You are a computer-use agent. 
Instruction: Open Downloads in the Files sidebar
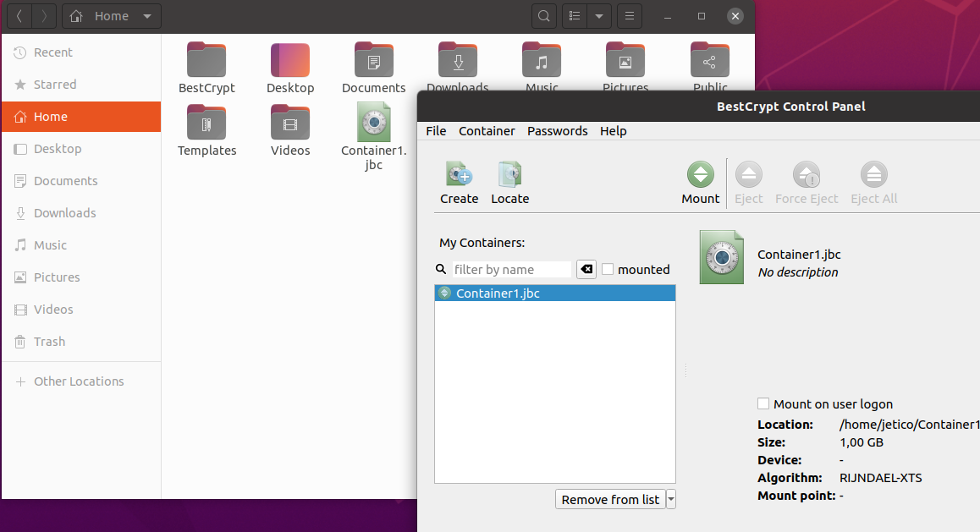[80, 213]
